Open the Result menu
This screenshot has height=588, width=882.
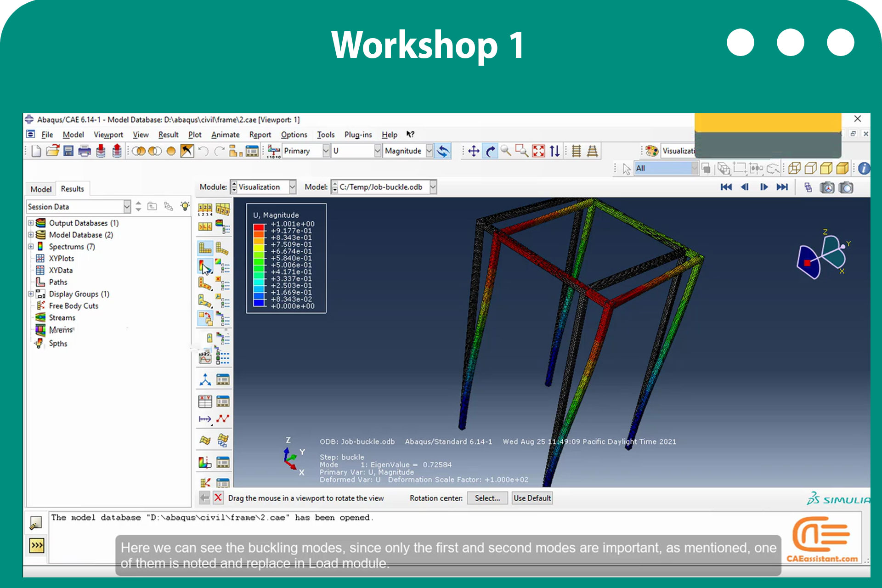168,135
